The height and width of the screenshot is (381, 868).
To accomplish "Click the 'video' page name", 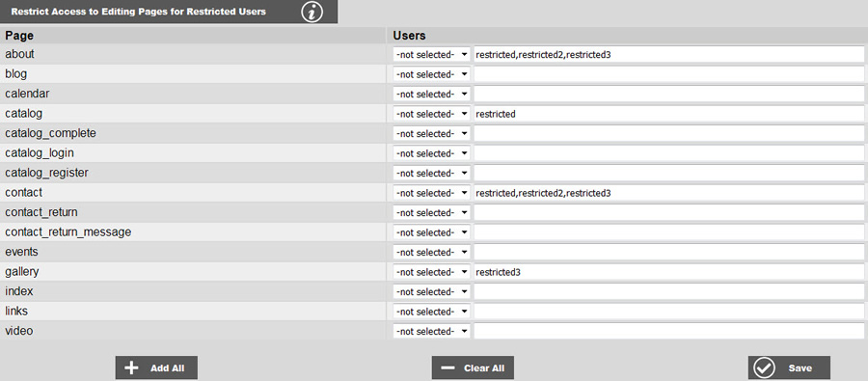I will [19, 331].
